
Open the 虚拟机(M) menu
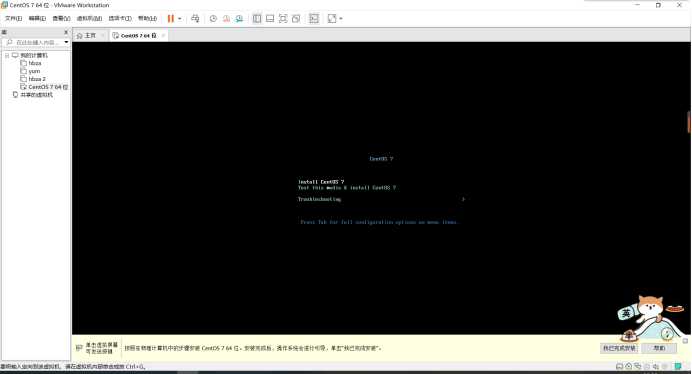[x=89, y=18]
